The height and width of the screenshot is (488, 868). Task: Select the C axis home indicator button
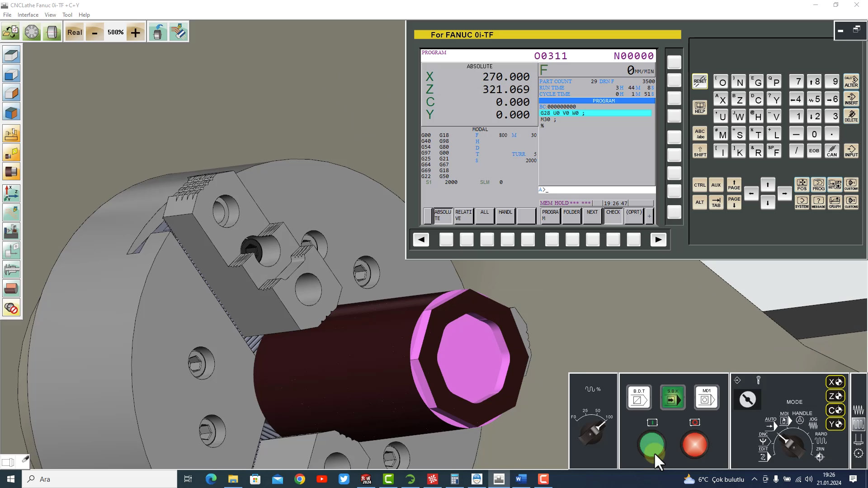[x=835, y=410]
